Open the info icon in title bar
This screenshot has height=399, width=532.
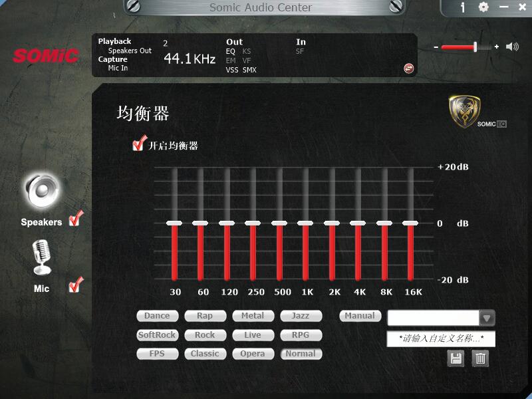pos(463,7)
